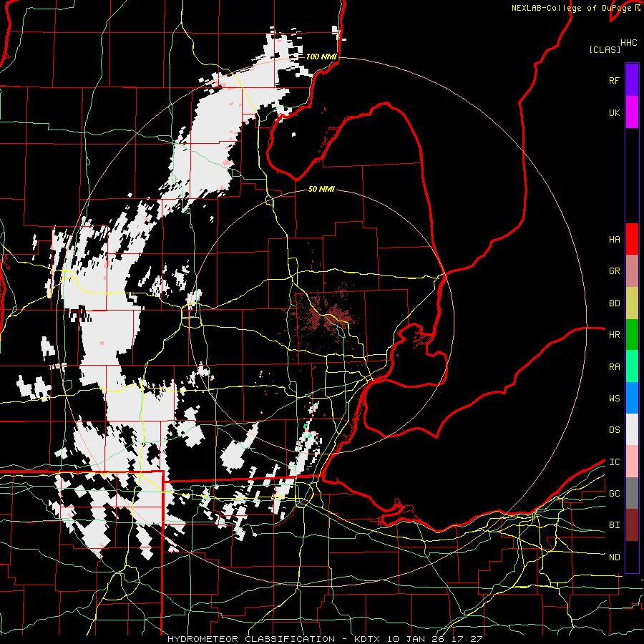Screen dimensions: 644x644
Task: Click the "HYDROMETEOR CLASSIFICATION" title text
Action: pyautogui.click(x=251, y=639)
